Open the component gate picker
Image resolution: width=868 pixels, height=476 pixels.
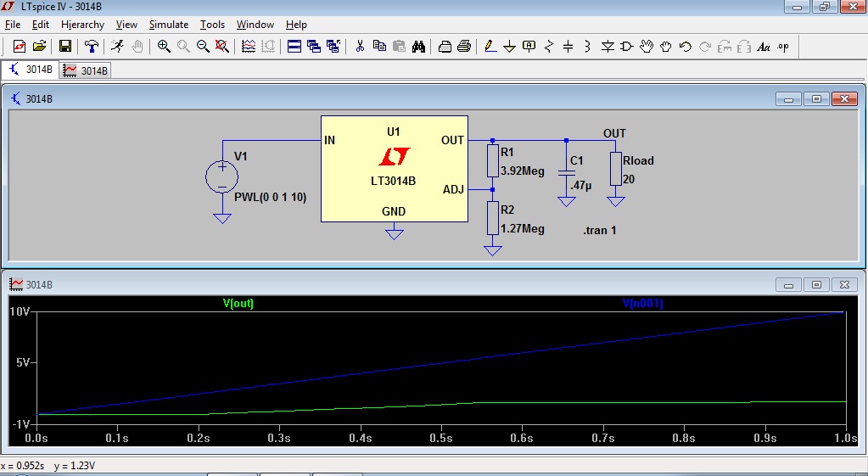[627, 47]
